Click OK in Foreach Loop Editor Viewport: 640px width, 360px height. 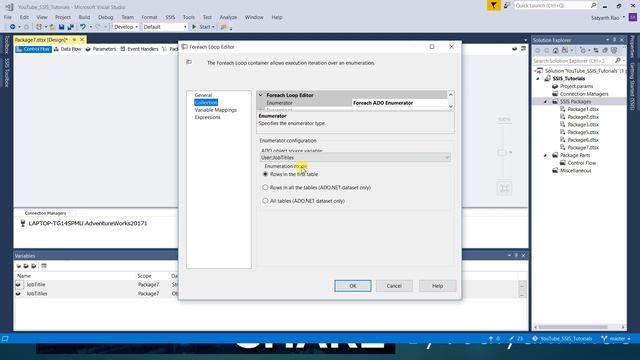click(x=353, y=286)
